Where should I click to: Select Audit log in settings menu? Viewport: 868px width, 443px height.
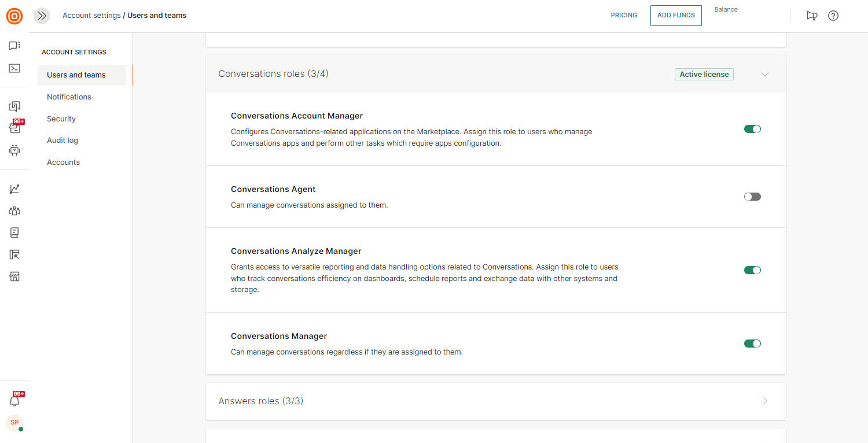pyautogui.click(x=62, y=141)
